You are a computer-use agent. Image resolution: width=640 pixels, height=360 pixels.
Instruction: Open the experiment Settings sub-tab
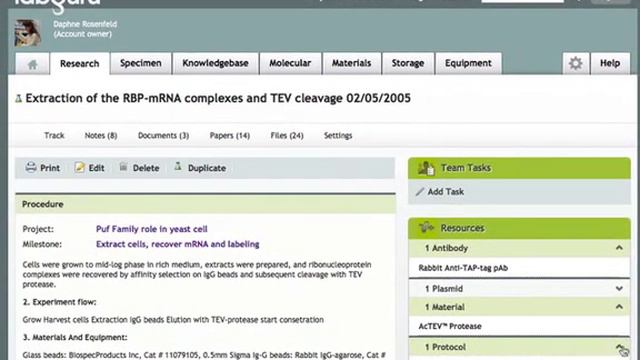pos(338,136)
